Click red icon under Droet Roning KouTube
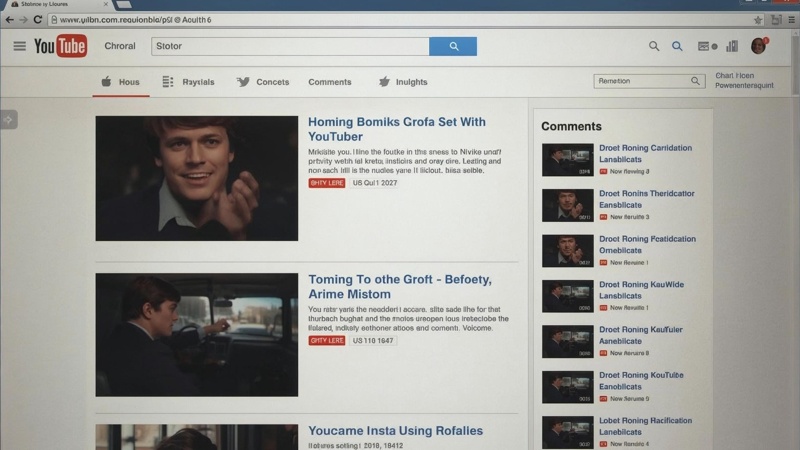The image size is (800, 450). [603, 398]
